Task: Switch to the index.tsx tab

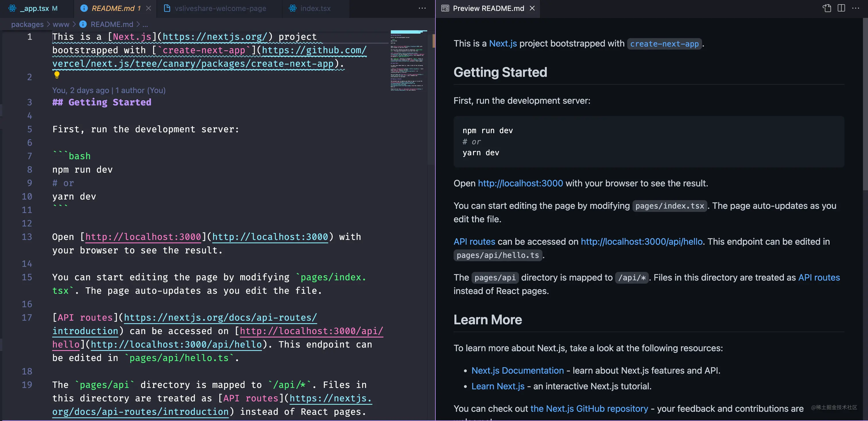Action: [x=315, y=8]
